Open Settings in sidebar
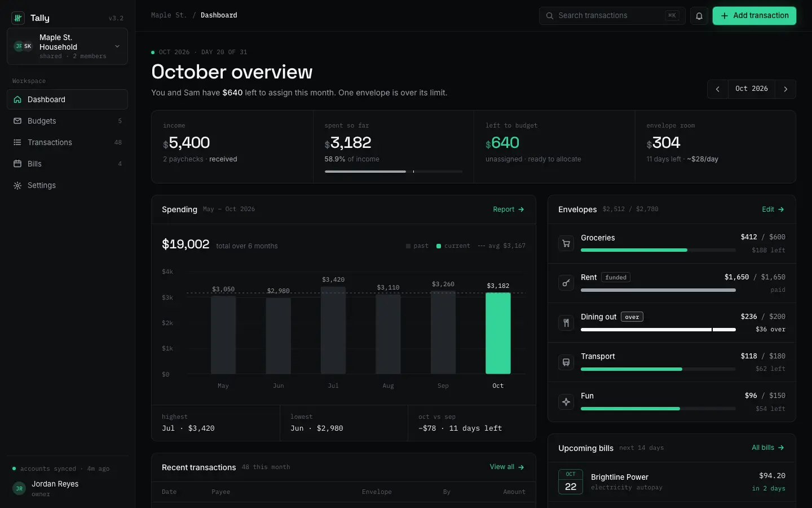This screenshot has width=812, height=508. [67, 185]
